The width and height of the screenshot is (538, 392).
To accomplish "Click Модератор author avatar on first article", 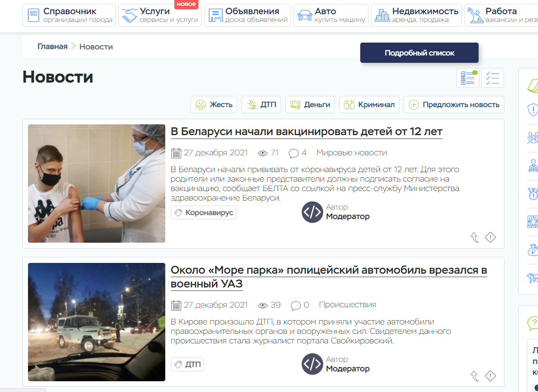I will [x=312, y=212].
